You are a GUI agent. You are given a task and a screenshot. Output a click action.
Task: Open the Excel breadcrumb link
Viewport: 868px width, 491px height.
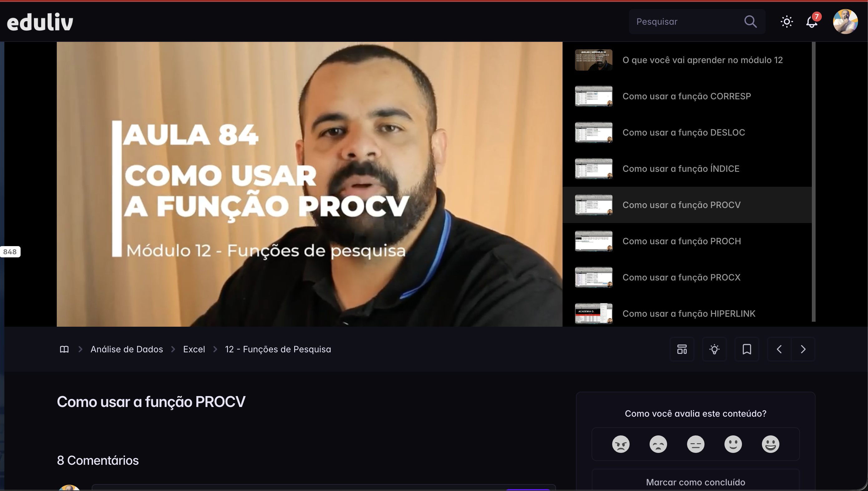(194, 349)
